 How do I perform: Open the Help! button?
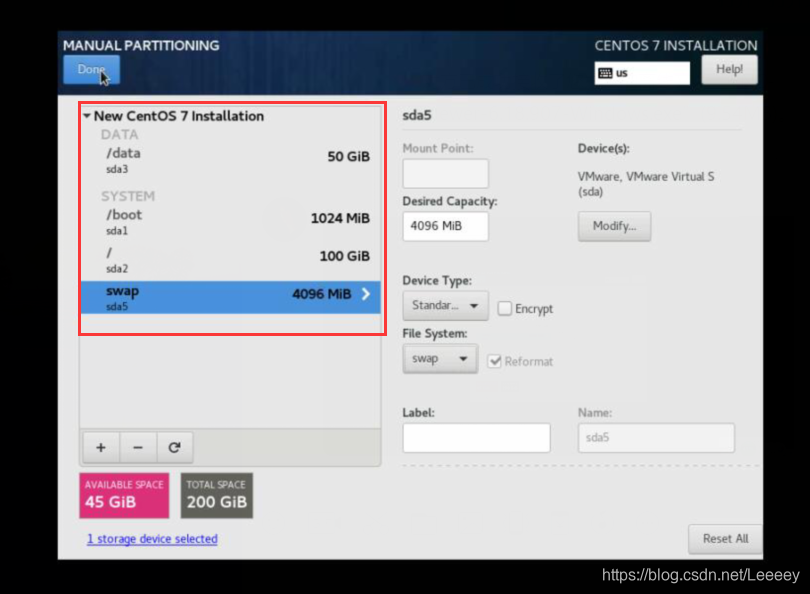tap(729, 69)
